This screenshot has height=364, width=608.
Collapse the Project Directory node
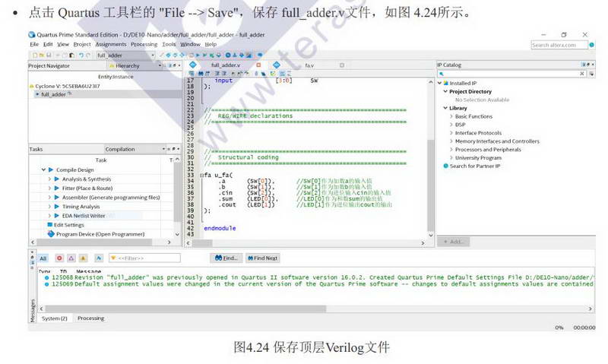[x=445, y=91]
